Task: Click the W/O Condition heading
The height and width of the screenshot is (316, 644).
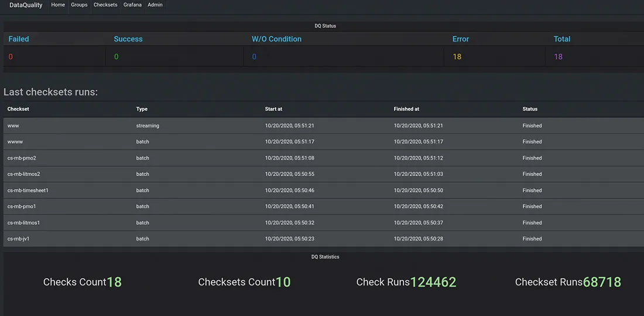Action: click(276, 39)
